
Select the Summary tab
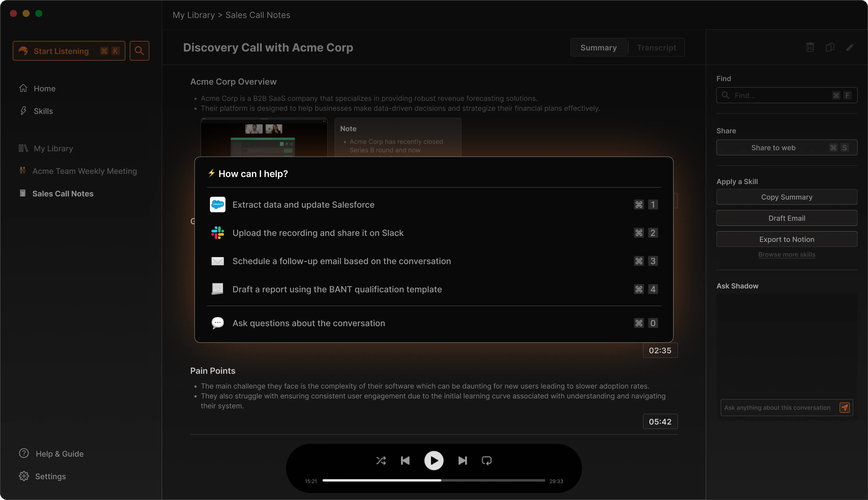pyautogui.click(x=598, y=47)
